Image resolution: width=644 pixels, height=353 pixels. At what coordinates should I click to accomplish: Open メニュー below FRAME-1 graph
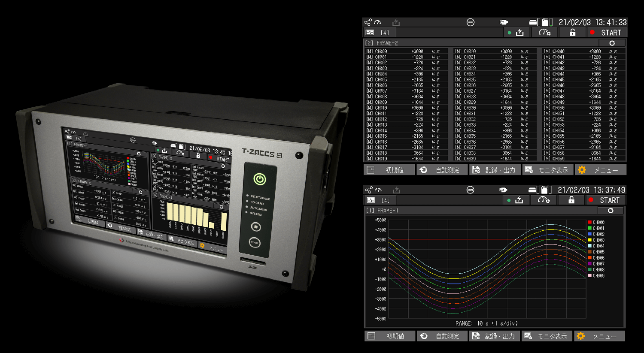(x=599, y=336)
